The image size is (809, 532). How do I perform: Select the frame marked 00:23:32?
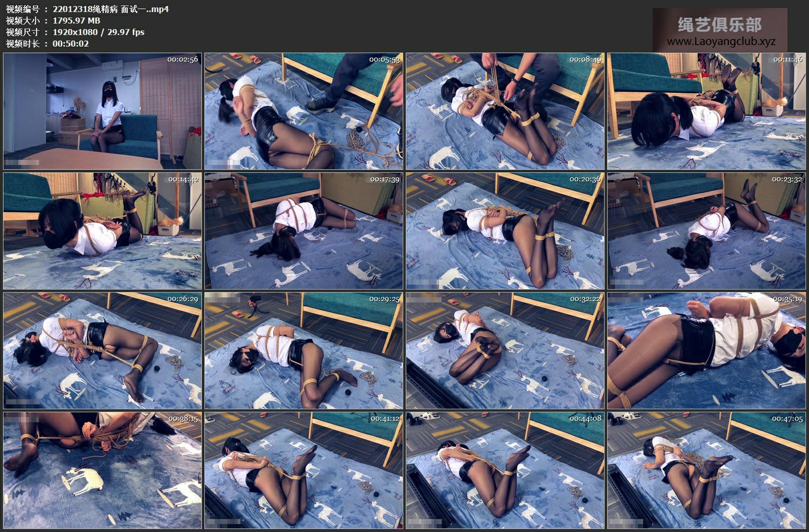tap(706, 231)
